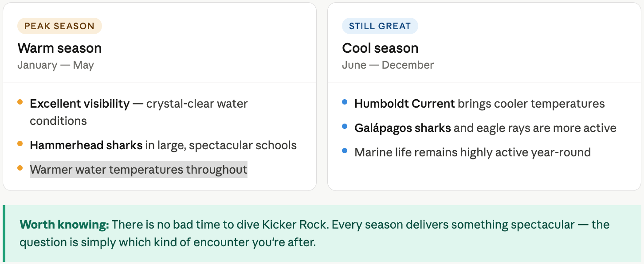This screenshot has height=264, width=644.
Task: Click the June — December date range
Action: (x=388, y=65)
